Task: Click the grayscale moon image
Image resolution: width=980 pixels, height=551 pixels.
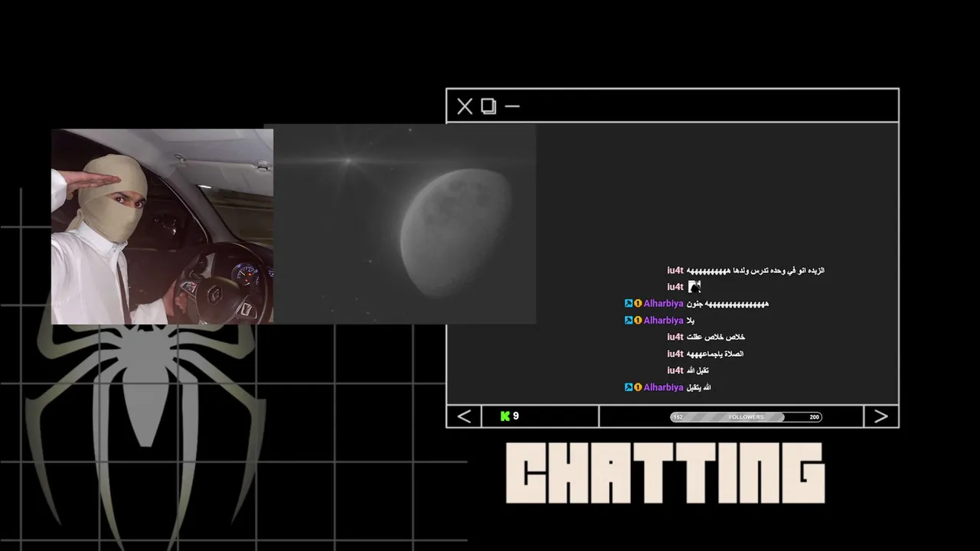Action: click(404, 224)
